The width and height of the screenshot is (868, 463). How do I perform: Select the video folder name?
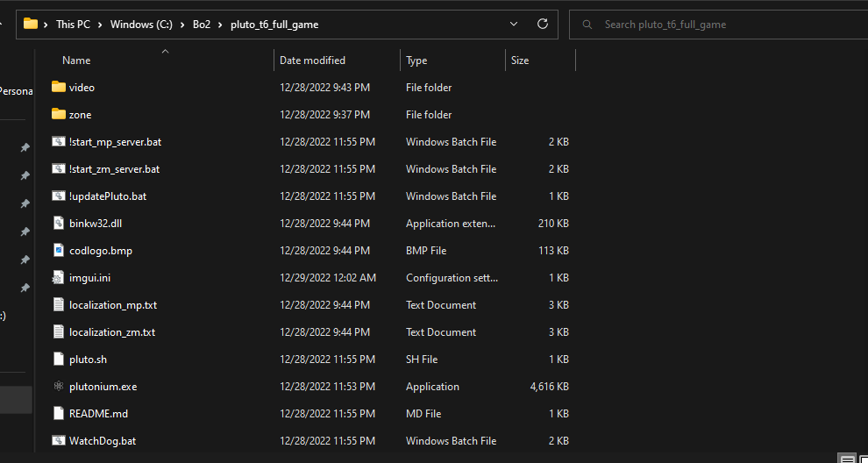(82, 88)
